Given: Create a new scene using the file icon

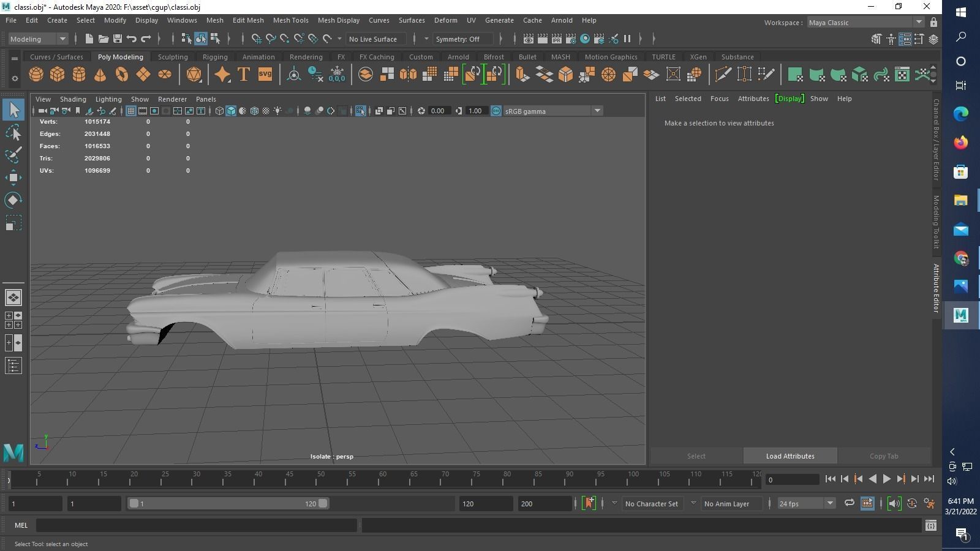Looking at the screenshot, I should pyautogui.click(x=89, y=39).
